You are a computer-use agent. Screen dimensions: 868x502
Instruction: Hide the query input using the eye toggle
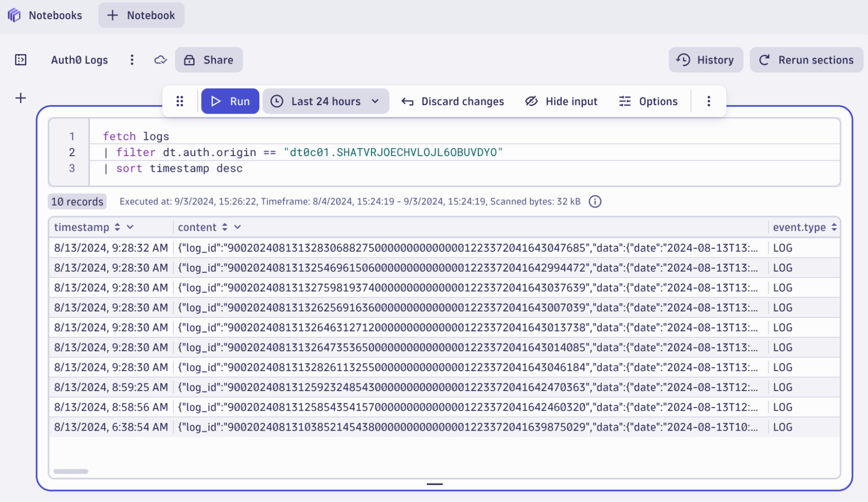pos(531,101)
